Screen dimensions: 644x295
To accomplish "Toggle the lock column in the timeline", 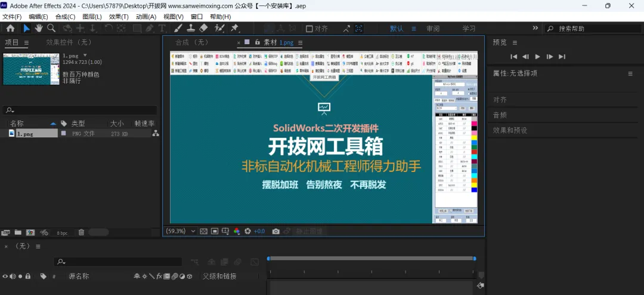I will click(28, 276).
